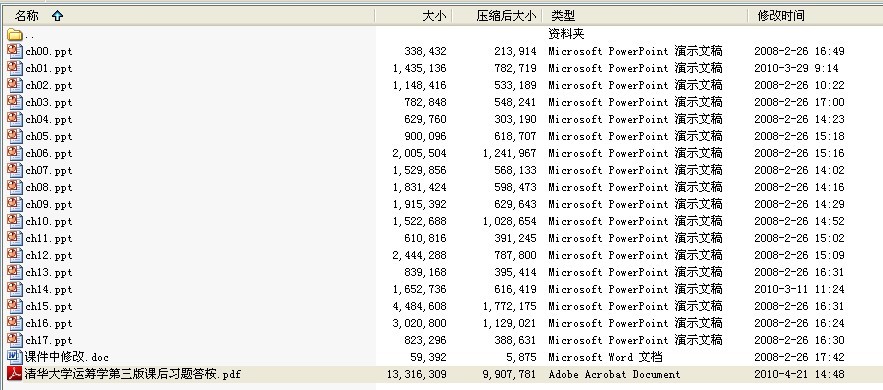Click the PowerPoint icon beside ch17.ppt
Screen dimensions: 883x390
pos(15,339)
